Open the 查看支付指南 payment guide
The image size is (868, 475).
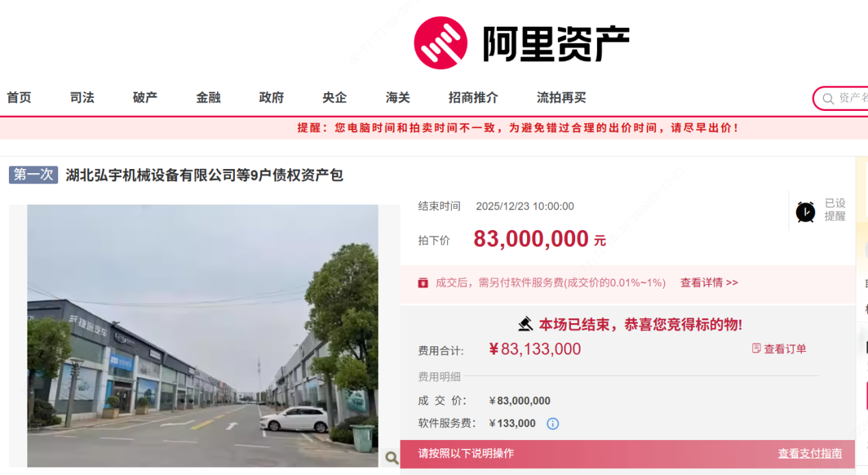[810, 454]
